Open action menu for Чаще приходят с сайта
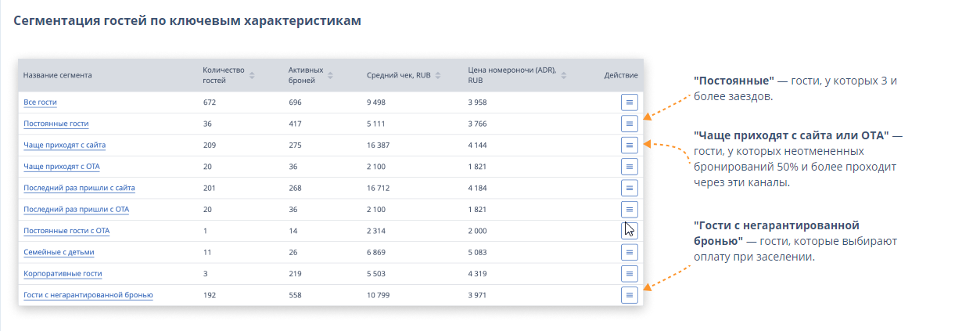 (630, 145)
